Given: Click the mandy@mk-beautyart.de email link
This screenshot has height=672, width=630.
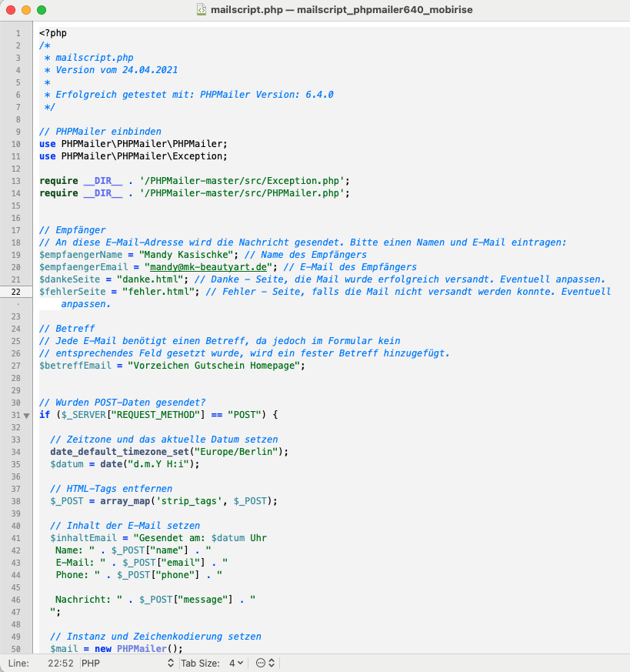Looking at the screenshot, I should coord(209,267).
